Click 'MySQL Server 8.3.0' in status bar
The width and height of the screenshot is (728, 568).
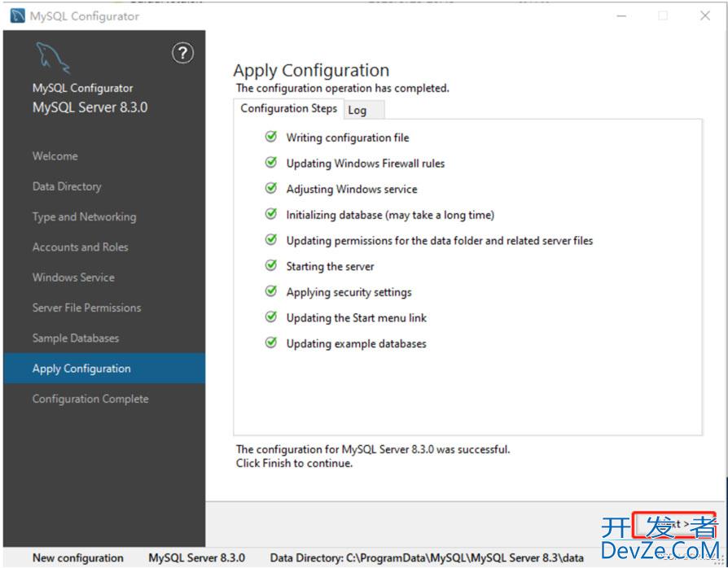click(196, 557)
